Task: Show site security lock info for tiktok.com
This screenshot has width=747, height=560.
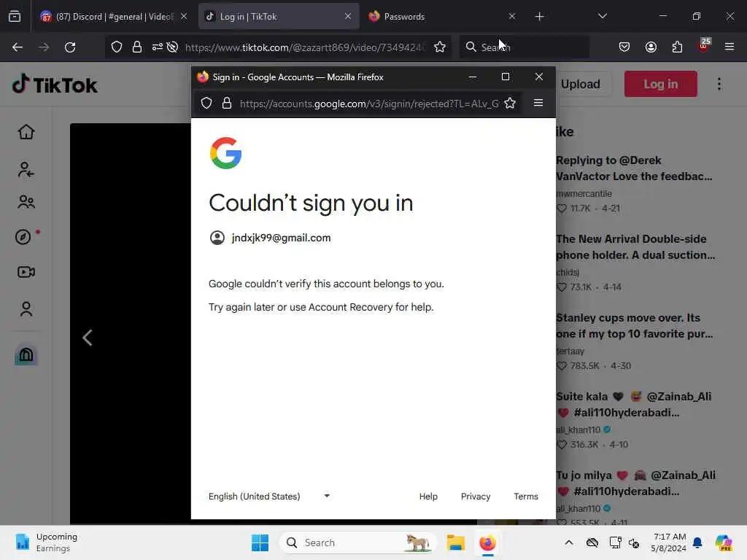Action: 137,47
